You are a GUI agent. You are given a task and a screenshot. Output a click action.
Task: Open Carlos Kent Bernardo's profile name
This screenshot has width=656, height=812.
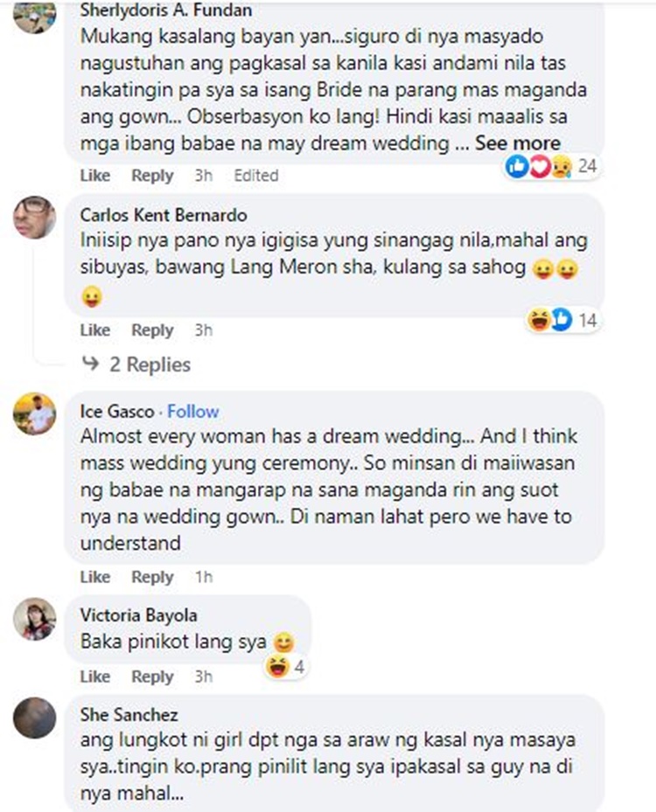click(x=164, y=215)
